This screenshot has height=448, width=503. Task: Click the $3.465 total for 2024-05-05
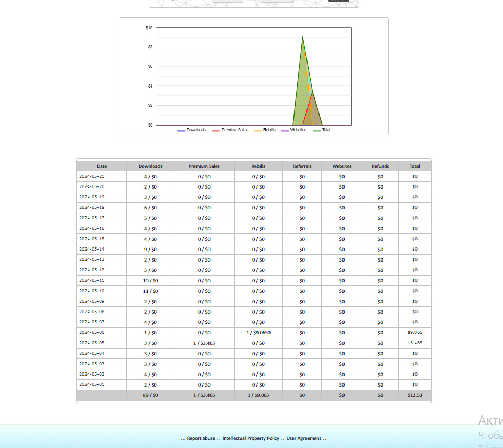[x=414, y=343]
